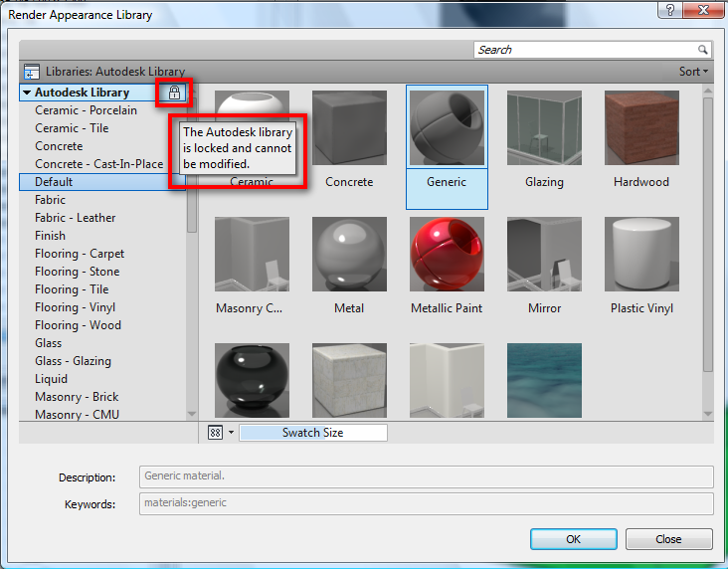
Task: Collapse the Autodesk Library tree node
Action: coord(27,93)
